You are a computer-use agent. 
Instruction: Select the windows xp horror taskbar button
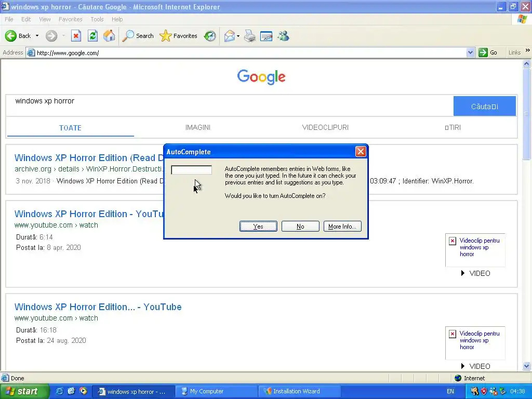134,391
